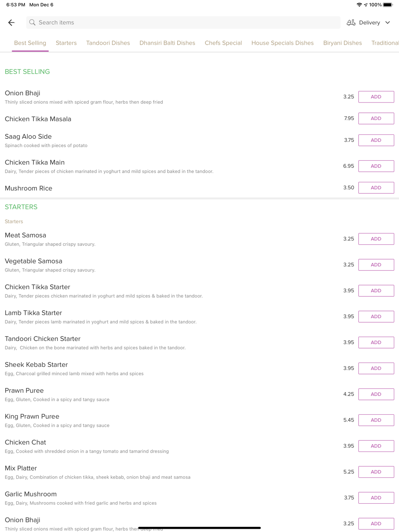The height and width of the screenshot is (532, 399).
Task: Add Chicken Tikka Masala to order
Action: pos(376,118)
